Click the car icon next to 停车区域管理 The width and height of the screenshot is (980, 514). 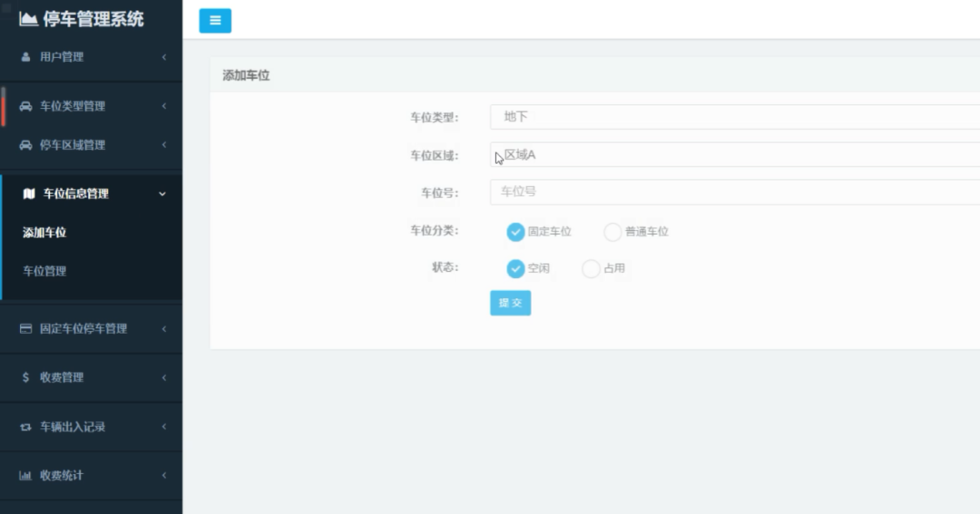click(x=25, y=145)
